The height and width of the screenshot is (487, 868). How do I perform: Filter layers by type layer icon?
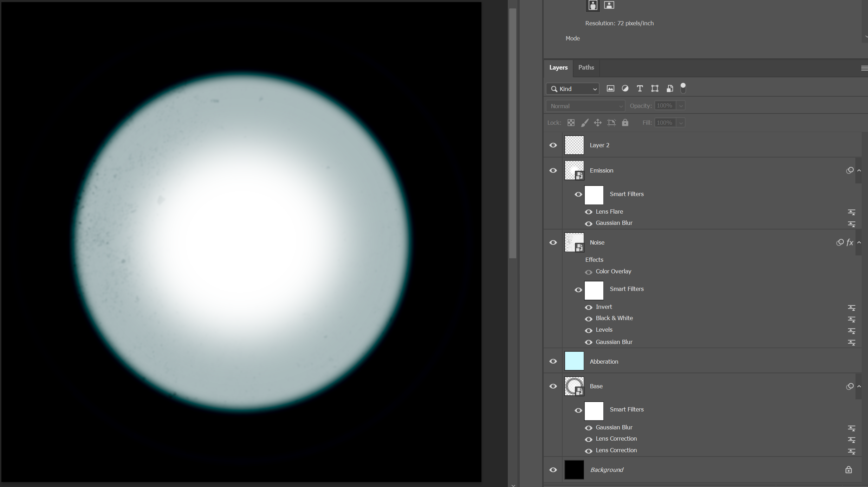pos(640,89)
